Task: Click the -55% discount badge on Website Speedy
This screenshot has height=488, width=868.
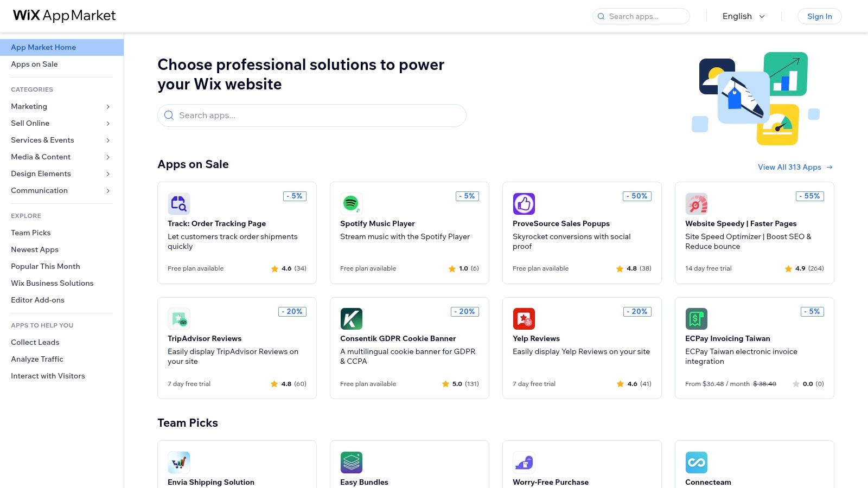Action: [809, 196]
